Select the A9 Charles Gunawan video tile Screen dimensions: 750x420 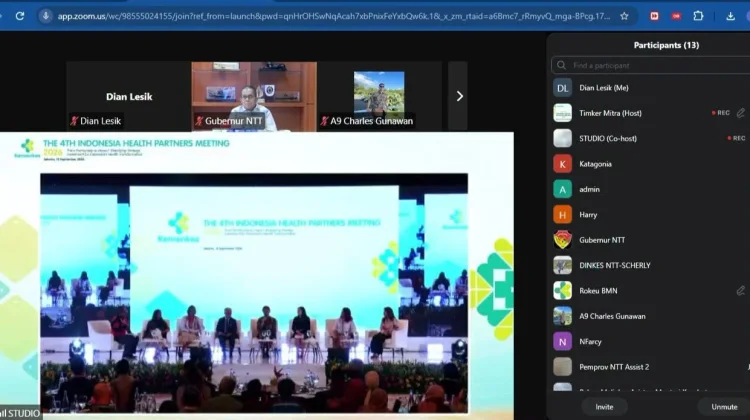[x=379, y=96]
